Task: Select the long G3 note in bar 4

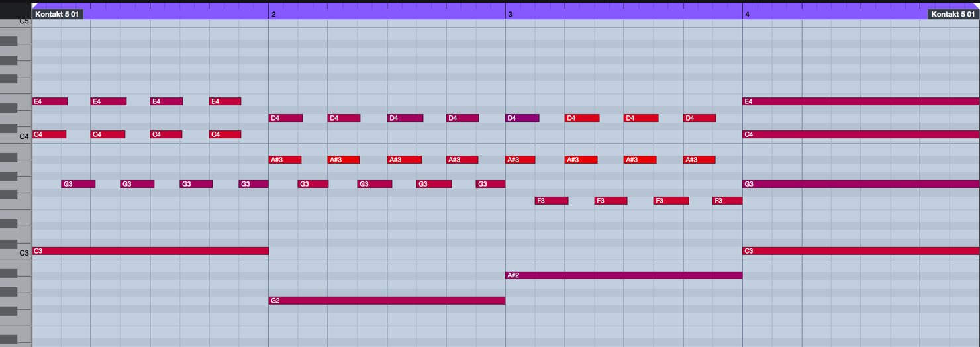Action: tap(861, 184)
